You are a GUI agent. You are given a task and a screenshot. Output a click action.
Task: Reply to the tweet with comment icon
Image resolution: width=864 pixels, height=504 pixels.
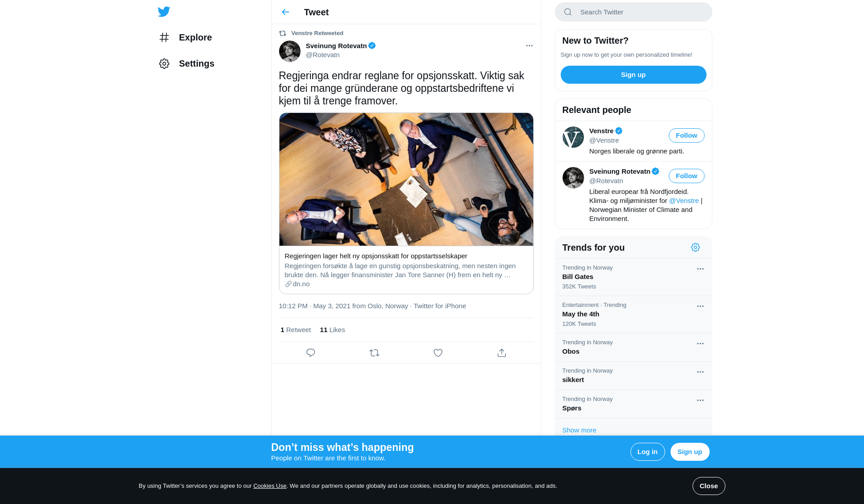(310, 353)
